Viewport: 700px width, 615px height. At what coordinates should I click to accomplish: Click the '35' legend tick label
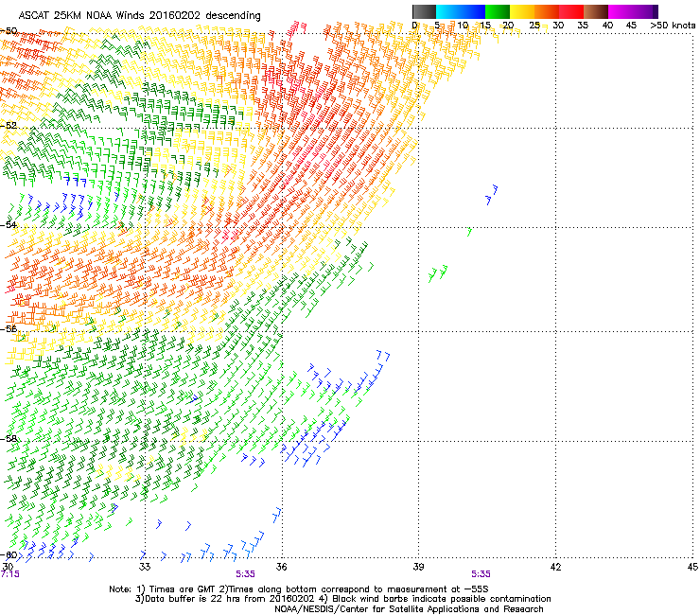[583, 26]
